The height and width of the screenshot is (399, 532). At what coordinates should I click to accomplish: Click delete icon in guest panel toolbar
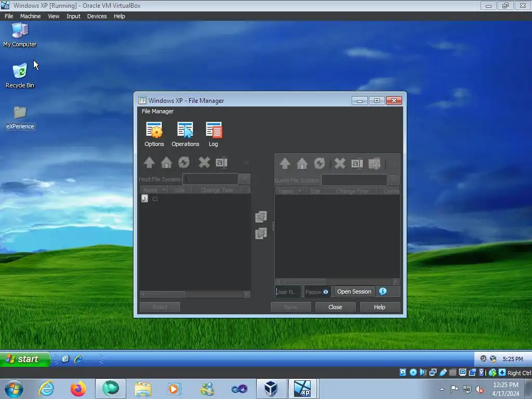(340, 164)
